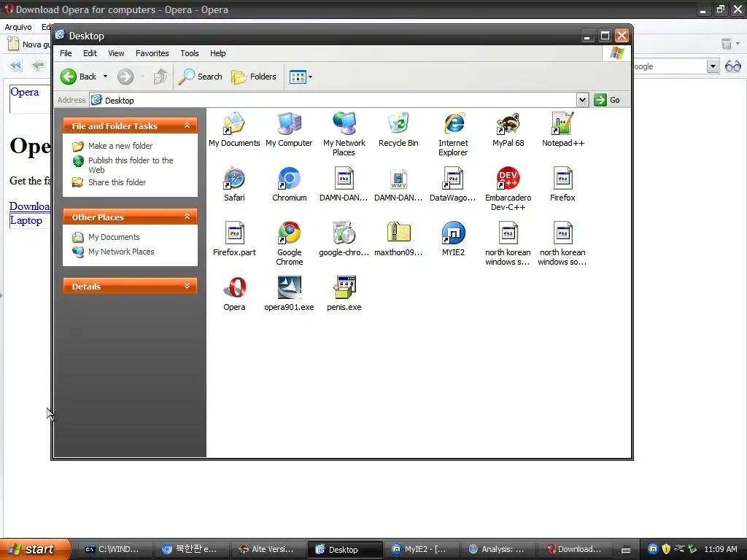
Task: Select the google-chro... installer icon
Action: coord(344,238)
